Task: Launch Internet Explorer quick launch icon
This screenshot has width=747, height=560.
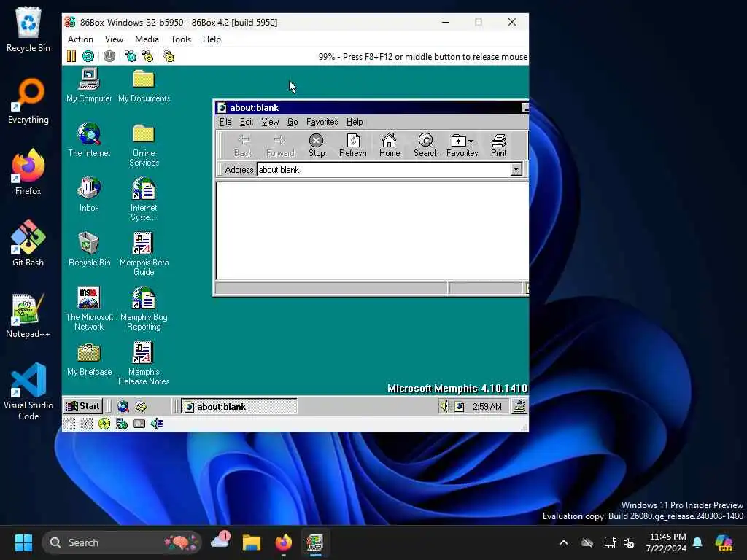Action: click(x=123, y=406)
